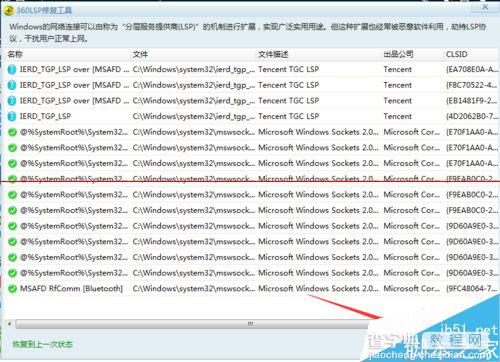Close the 360LSP修复工具 window
This screenshot has width=500, height=362.
point(485,7)
